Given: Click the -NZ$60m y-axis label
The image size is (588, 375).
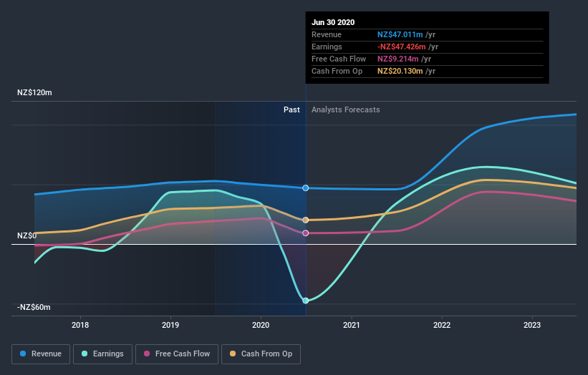Looking at the screenshot, I should (x=34, y=307).
